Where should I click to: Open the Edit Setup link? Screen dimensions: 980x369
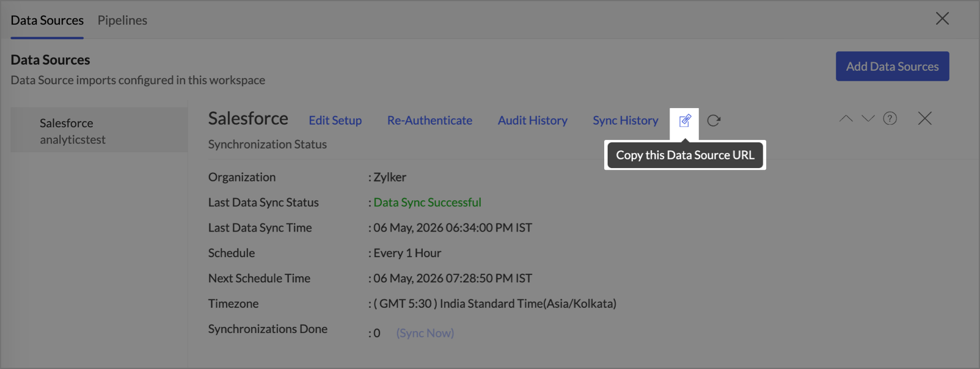335,120
